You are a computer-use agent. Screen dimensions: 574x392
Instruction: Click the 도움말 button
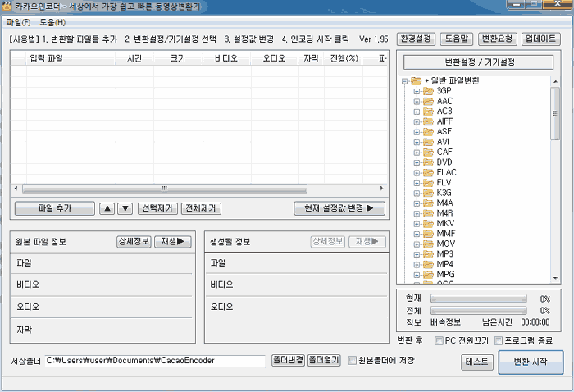(457, 39)
